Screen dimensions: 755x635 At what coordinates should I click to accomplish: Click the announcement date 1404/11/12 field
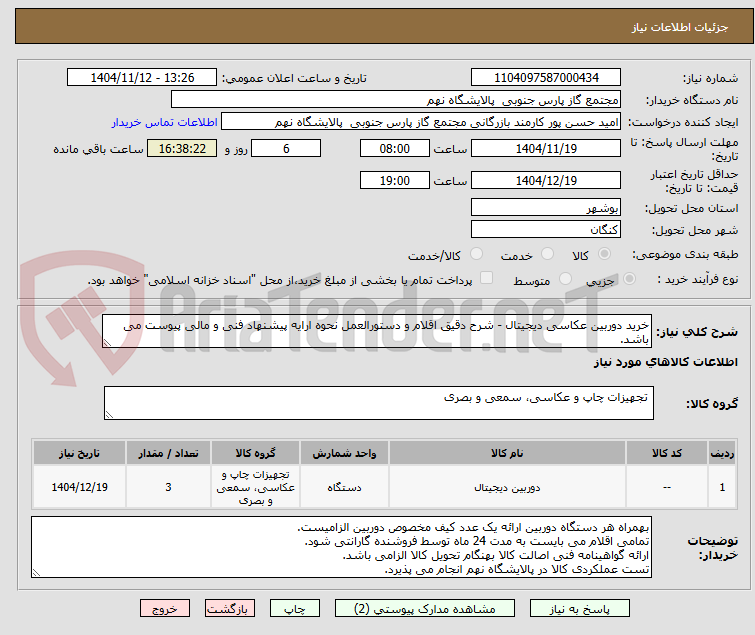142,78
